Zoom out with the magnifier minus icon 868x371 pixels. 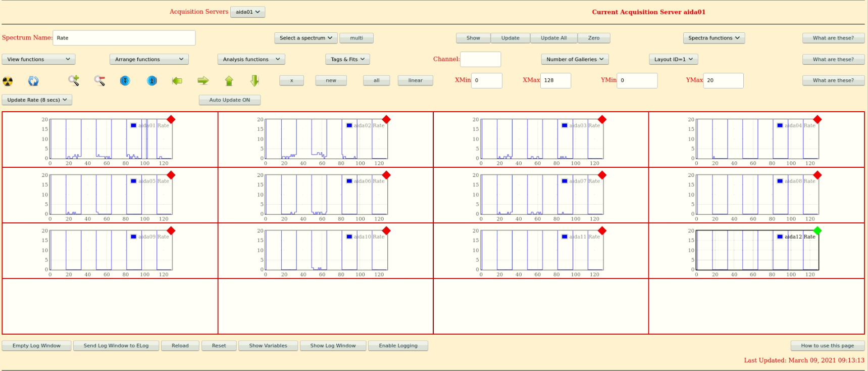(x=99, y=80)
